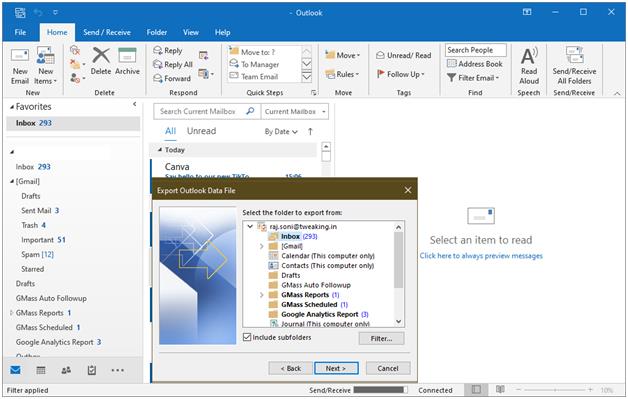Click the Search People field

point(475,50)
